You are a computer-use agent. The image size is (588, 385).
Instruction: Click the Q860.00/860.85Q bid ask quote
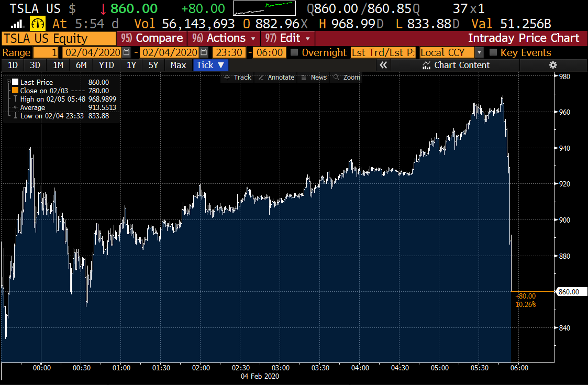[363, 8]
